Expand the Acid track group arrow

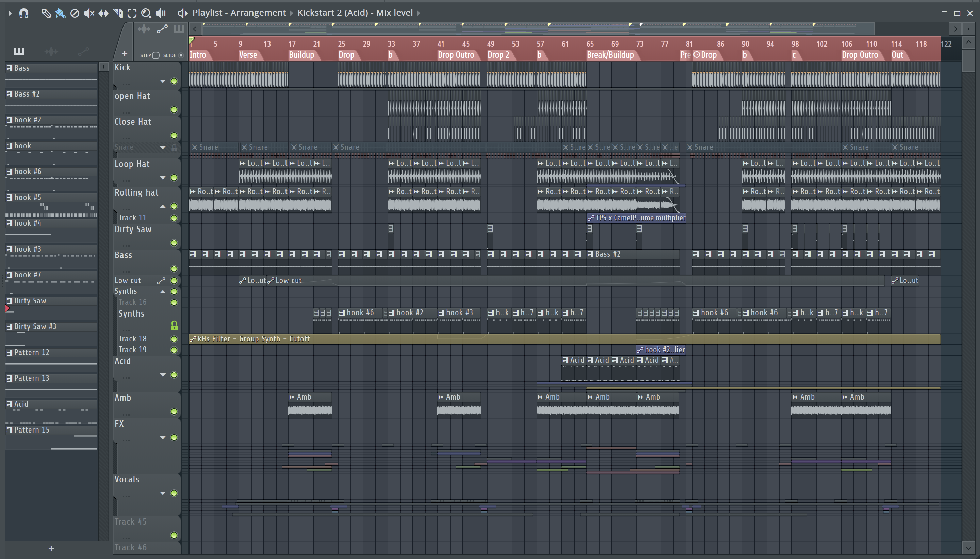tap(163, 375)
